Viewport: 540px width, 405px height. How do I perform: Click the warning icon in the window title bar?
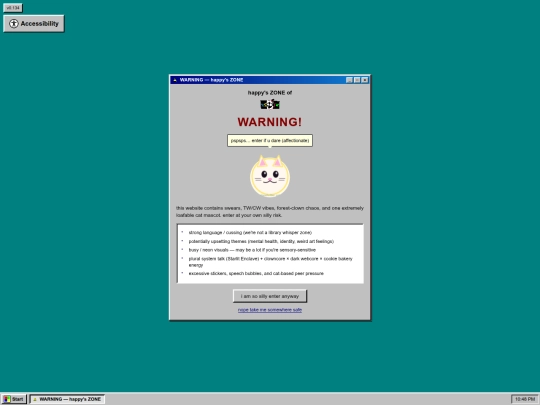[x=175, y=80]
